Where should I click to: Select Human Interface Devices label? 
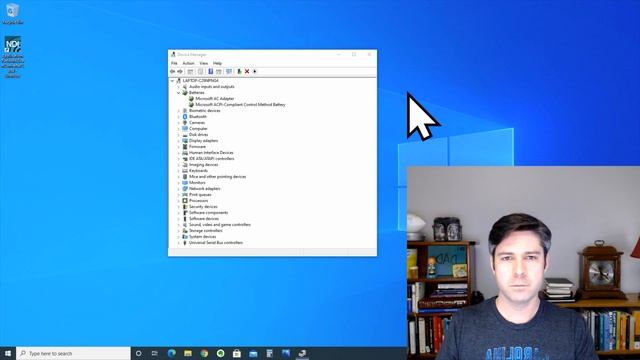[211, 153]
